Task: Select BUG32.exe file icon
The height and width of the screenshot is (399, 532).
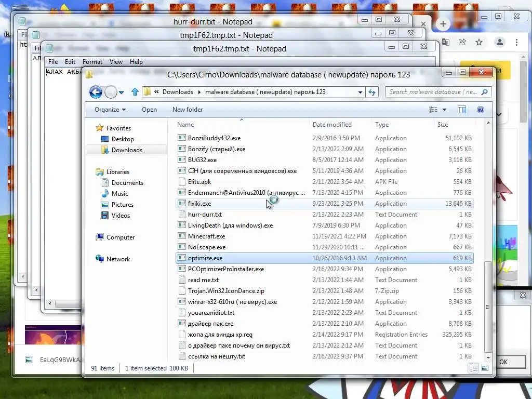Action: click(x=182, y=159)
